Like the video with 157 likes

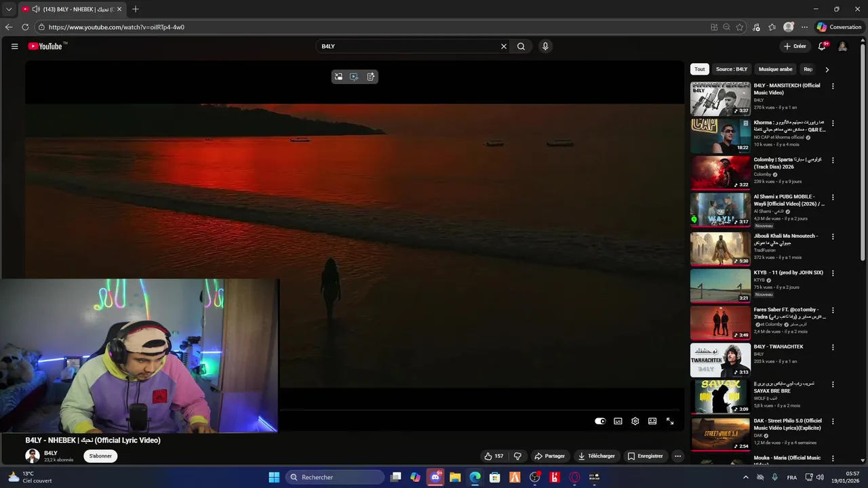[x=494, y=456]
